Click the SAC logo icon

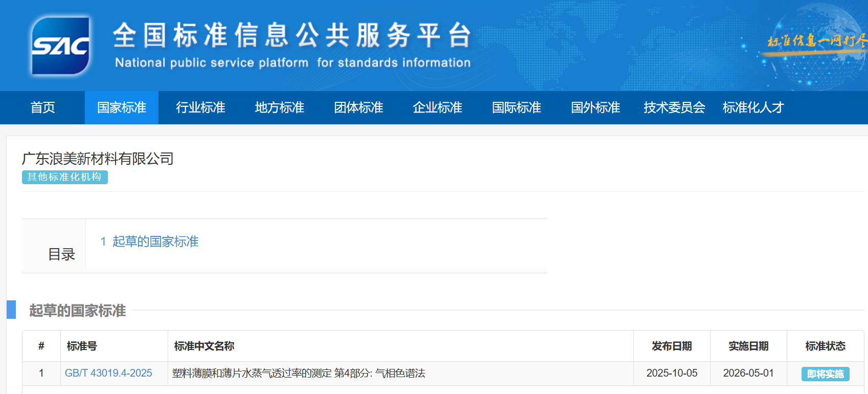tap(60, 46)
